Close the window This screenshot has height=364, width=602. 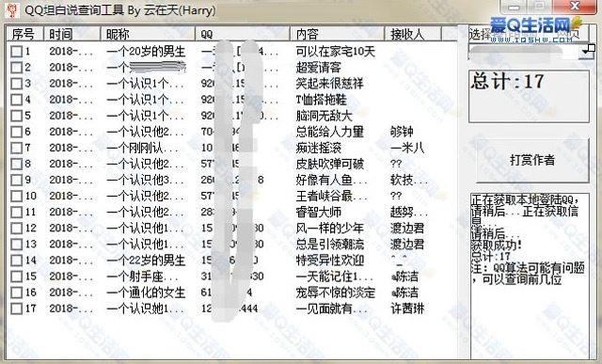click(575, 7)
